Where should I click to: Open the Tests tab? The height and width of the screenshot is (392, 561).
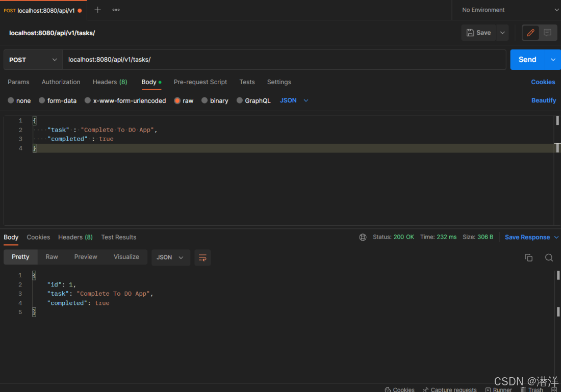tap(247, 82)
